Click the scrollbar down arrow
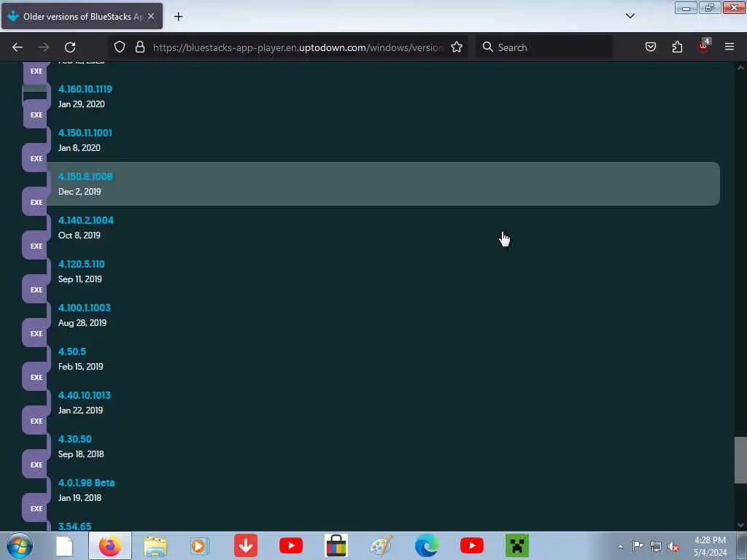747x560 pixels. pos(740,525)
